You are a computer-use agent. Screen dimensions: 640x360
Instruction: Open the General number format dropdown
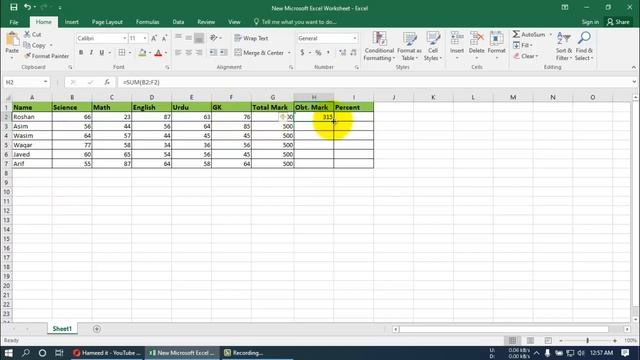[355, 38]
